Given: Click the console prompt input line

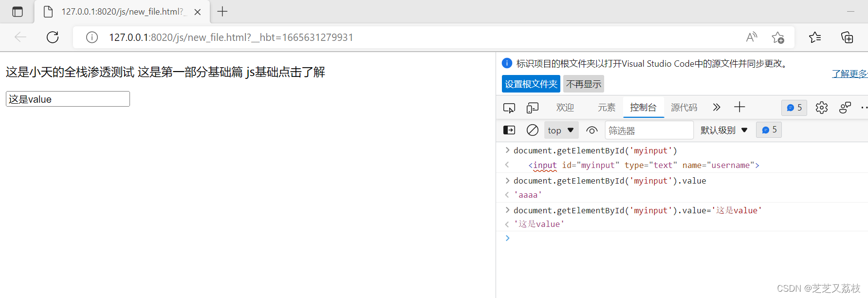Looking at the screenshot, I should 682,238.
